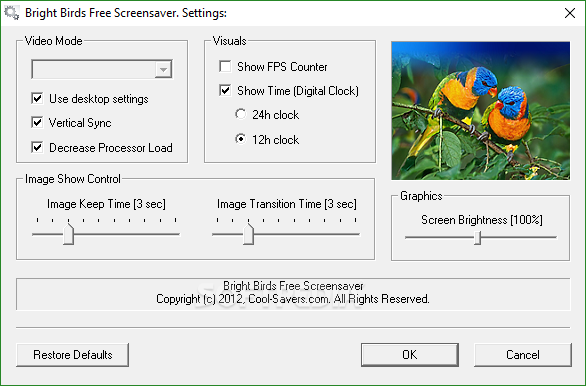
Task: Click the Graphics group label
Action: point(421,196)
